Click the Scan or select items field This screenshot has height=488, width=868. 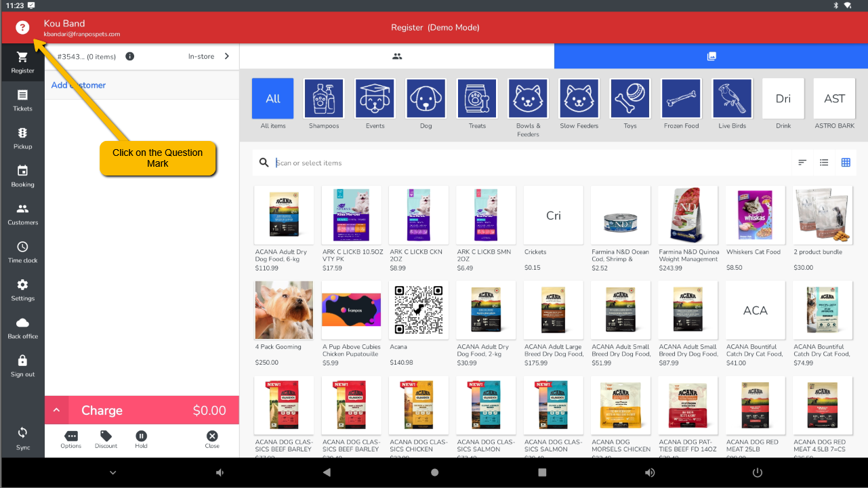pos(529,163)
